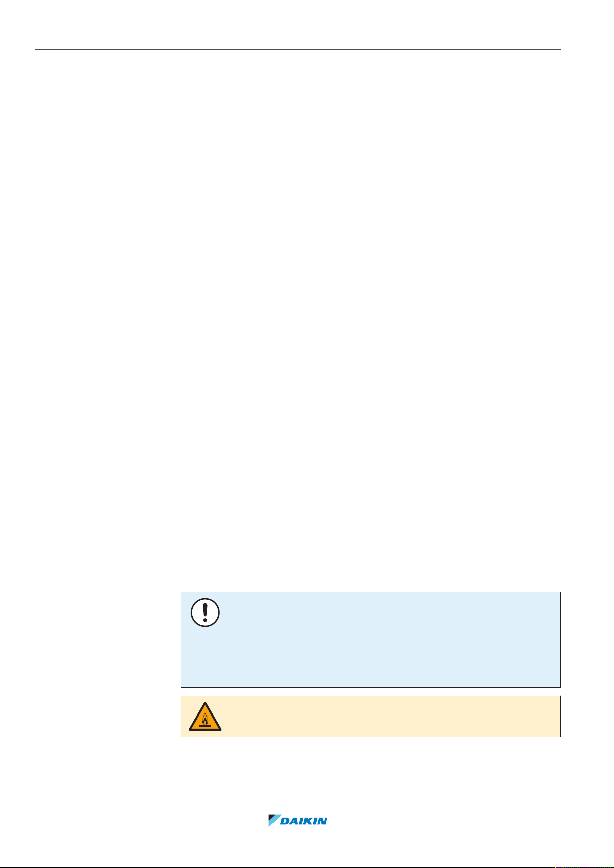Select the pale yellow warning box
This screenshot has width=614, height=868.
point(370,717)
